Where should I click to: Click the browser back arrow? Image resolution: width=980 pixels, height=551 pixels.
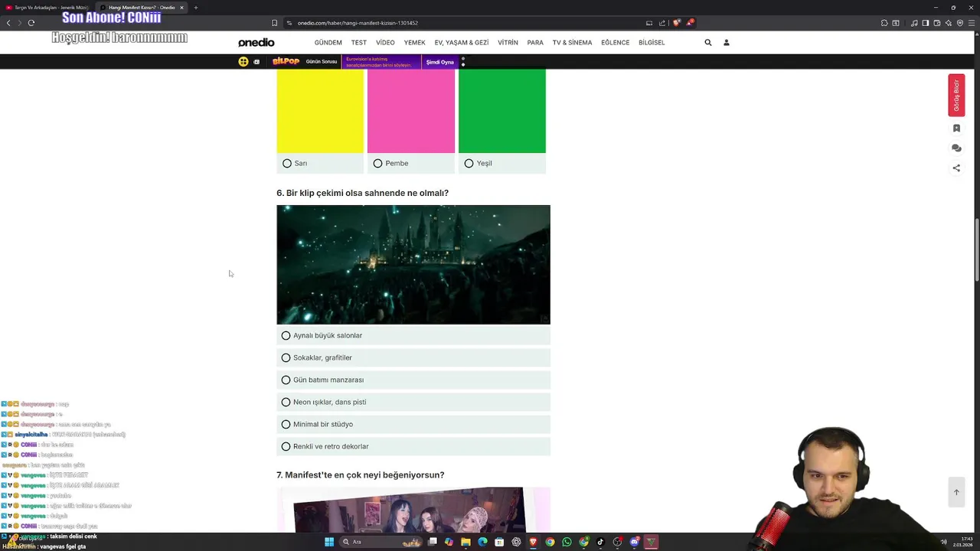coord(8,23)
